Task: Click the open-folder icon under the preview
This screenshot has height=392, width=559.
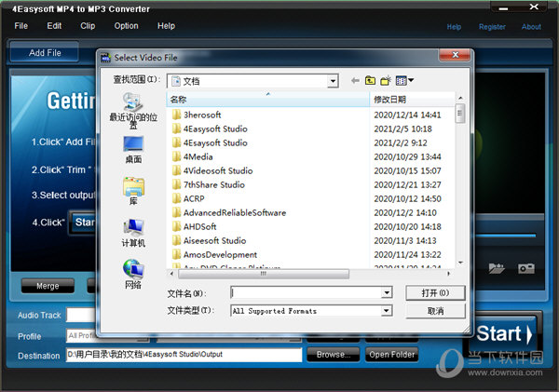Action: [497, 268]
